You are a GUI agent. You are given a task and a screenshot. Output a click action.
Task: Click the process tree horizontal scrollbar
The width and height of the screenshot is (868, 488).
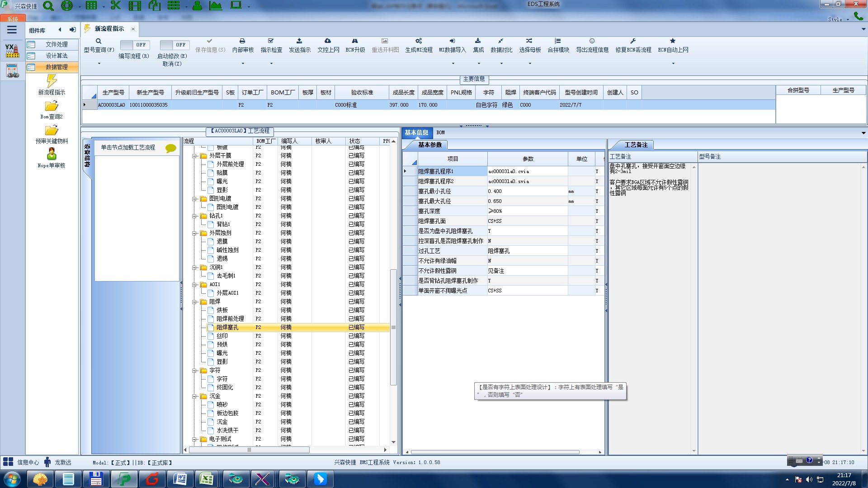tap(249, 450)
